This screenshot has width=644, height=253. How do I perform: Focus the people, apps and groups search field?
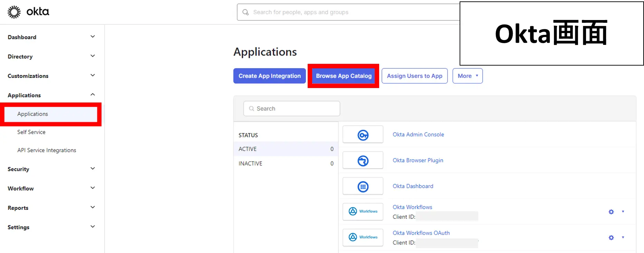tap(348, 12)
